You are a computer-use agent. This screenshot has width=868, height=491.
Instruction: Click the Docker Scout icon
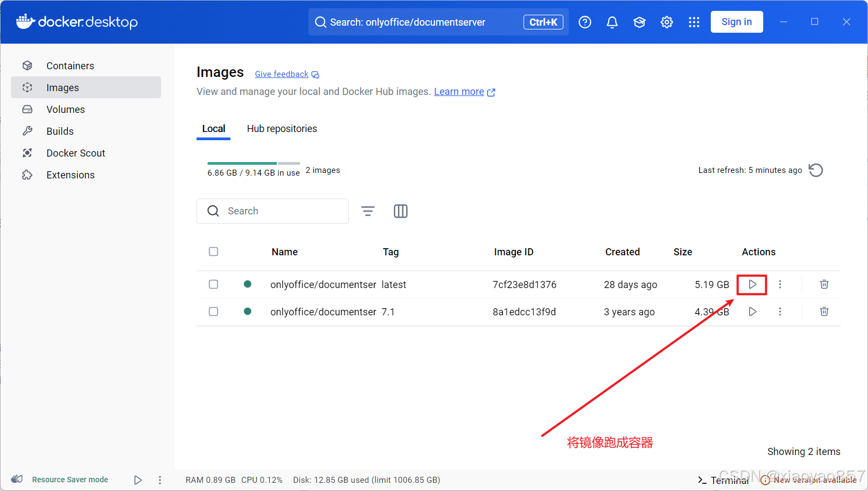27,153
